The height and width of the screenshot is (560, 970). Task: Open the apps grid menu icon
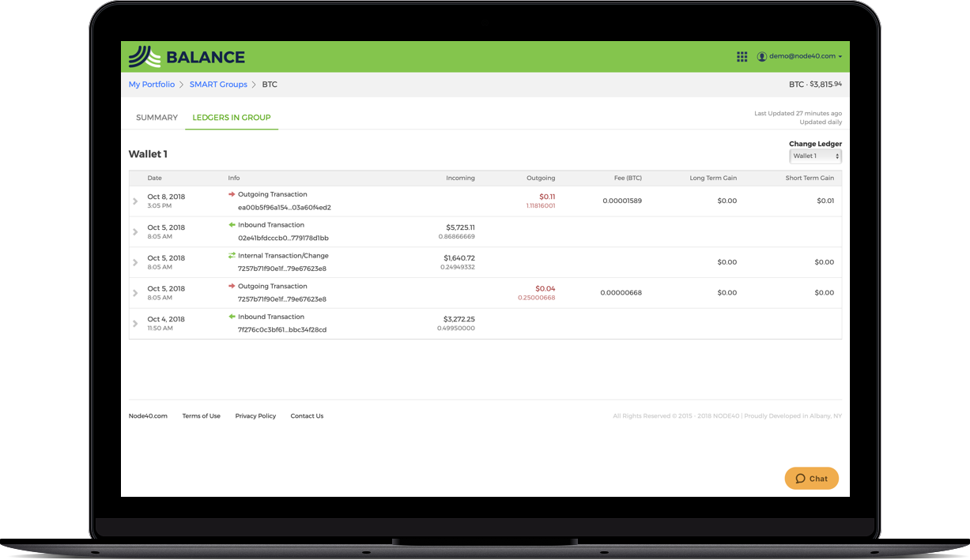click(742, 57)
